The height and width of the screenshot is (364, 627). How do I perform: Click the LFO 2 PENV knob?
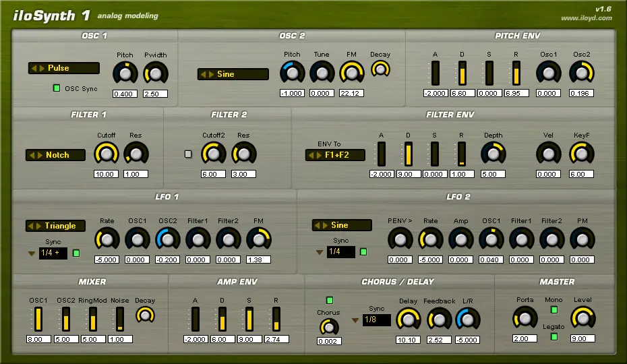400,239
